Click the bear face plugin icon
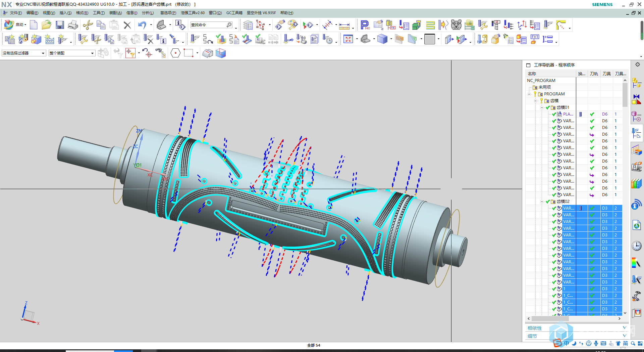This screenshot has height=352, width=644. click(456, 25)
